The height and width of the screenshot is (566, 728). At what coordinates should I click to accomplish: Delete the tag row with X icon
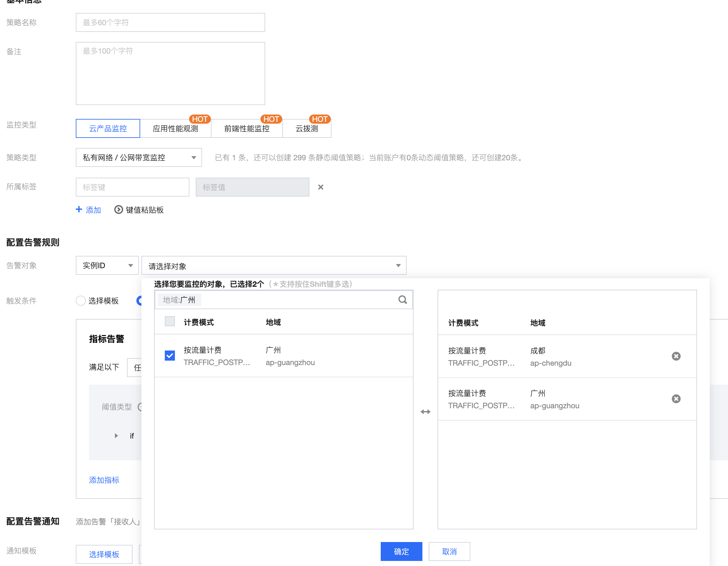320,187
